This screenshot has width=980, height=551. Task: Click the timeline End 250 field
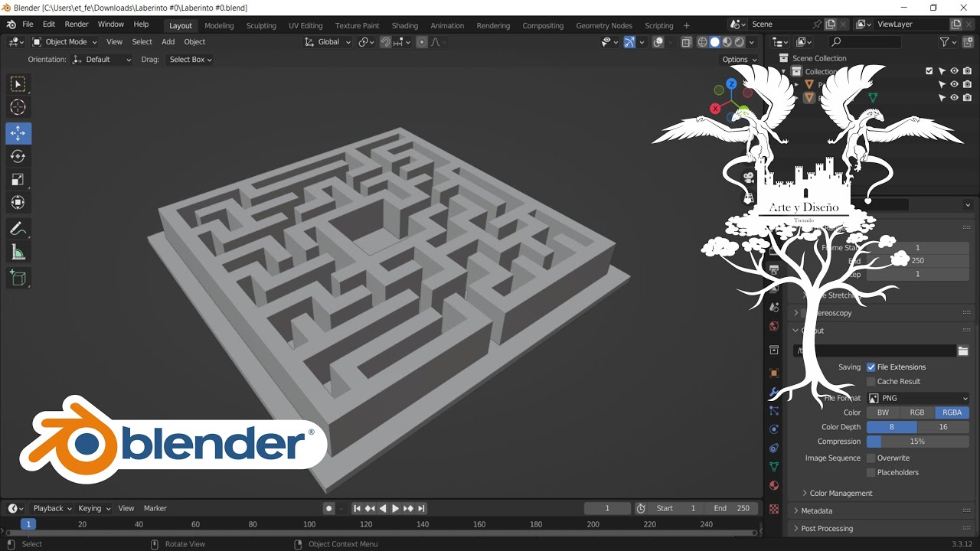[732, 508]
